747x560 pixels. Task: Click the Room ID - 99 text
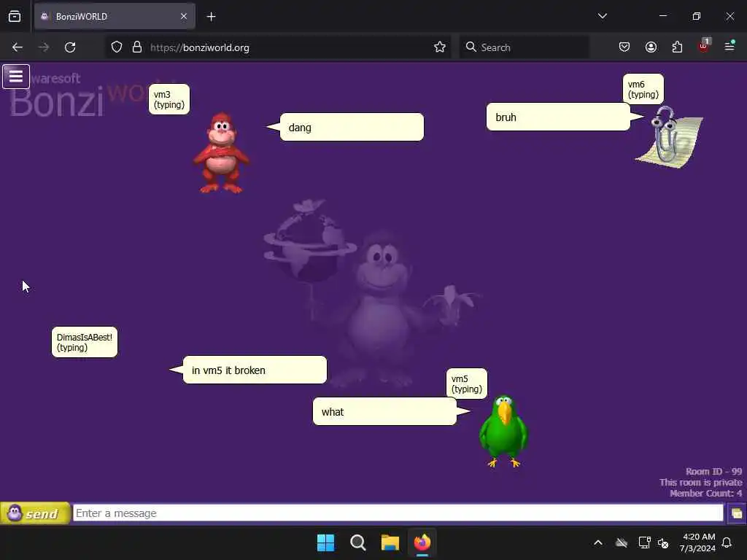coord(713,472)
